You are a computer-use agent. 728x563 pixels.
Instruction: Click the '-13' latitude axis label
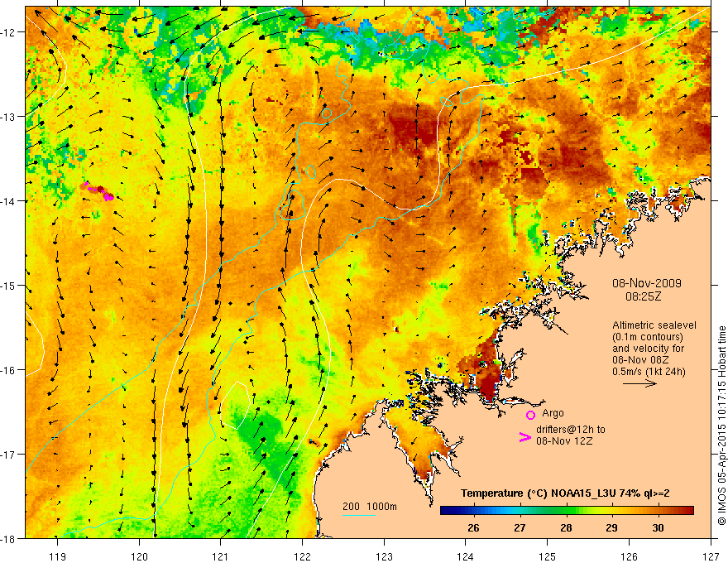[8, 117]
